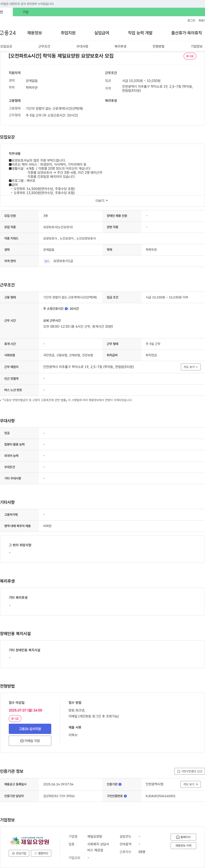205x868 pixels.
Task: Click contact 김선희(032-719-3954)
Action: point(59,796)
